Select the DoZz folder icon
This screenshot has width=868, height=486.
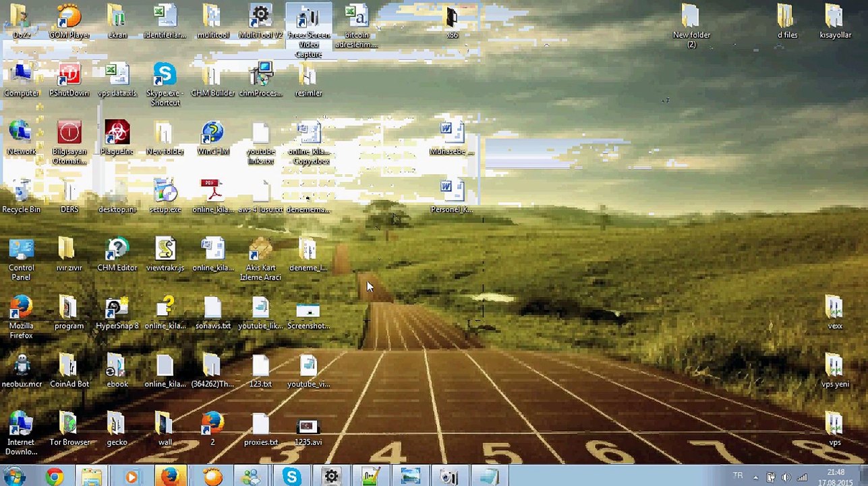pyautogui.click(x=21, y=21)
